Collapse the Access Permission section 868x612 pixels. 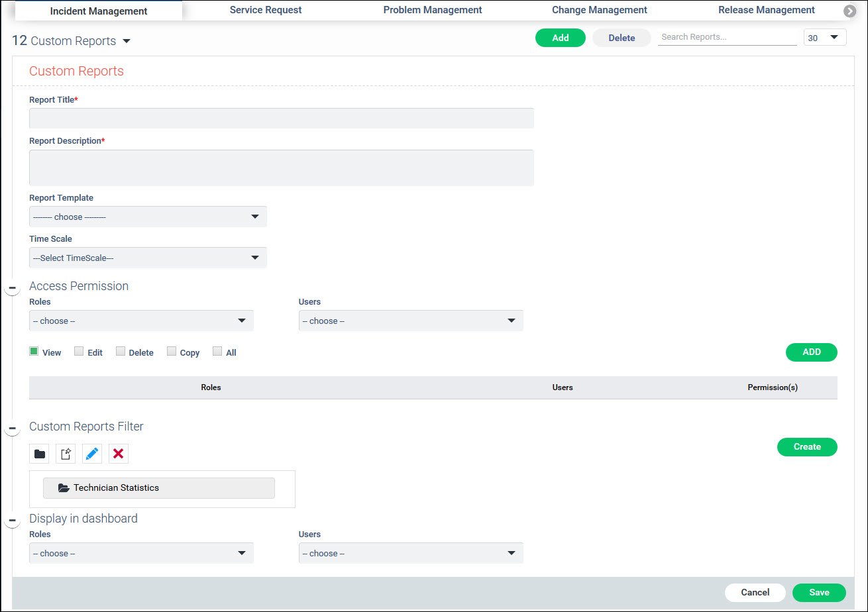tap(12, 287)
